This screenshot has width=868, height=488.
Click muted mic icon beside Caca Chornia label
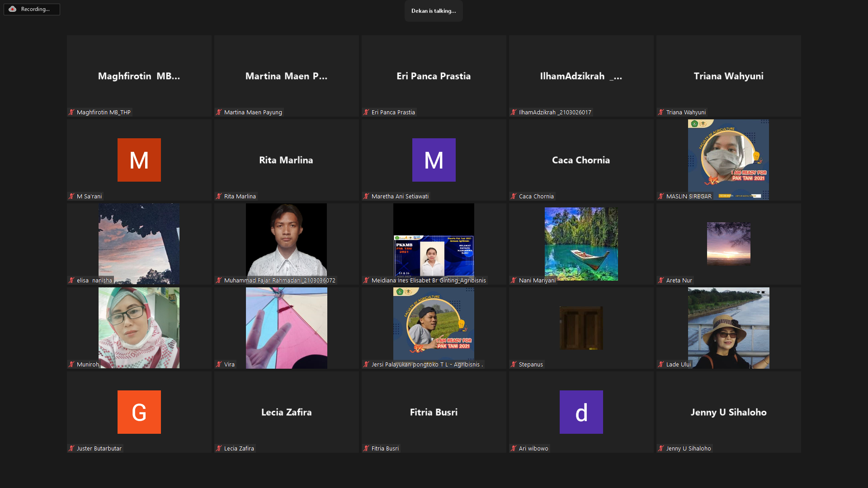pyautogui.click(x=514, y=196)
